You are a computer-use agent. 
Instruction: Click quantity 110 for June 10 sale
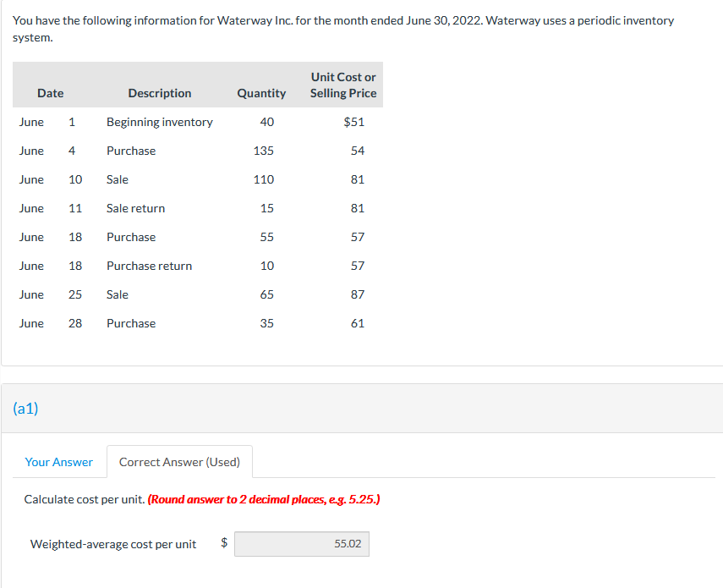click(x=263, y=179)
